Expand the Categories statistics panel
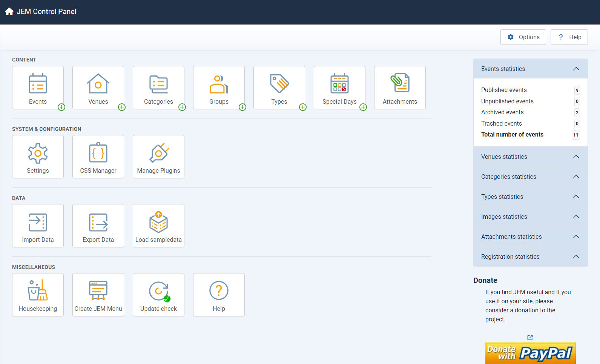 tap(530, 177)
